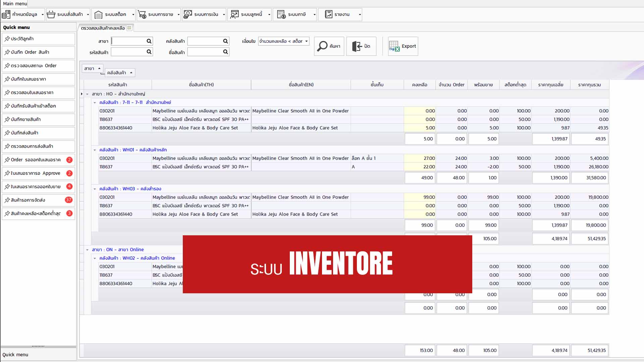Click the Main menu title
Screen dimensions: 644x362
[x=15, y=3]
